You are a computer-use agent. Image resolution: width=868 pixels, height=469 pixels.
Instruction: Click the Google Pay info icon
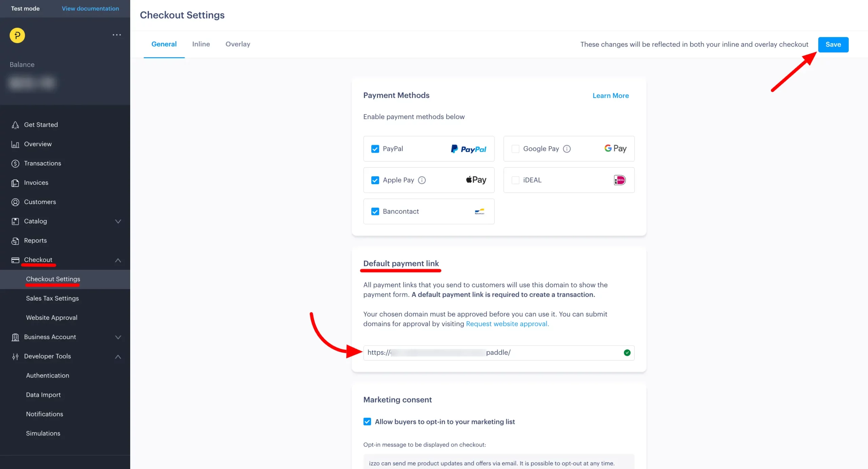pos(567,149)
